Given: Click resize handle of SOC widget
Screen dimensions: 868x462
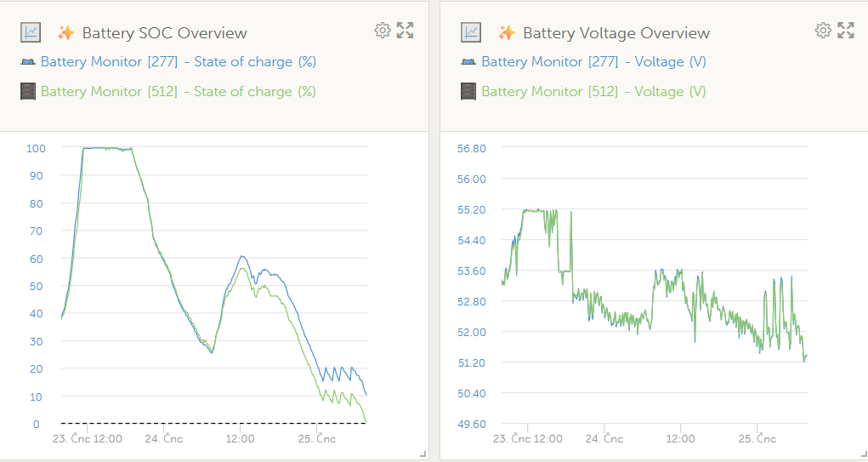Looking at the screenshot, I should click(x=423, y=455).
